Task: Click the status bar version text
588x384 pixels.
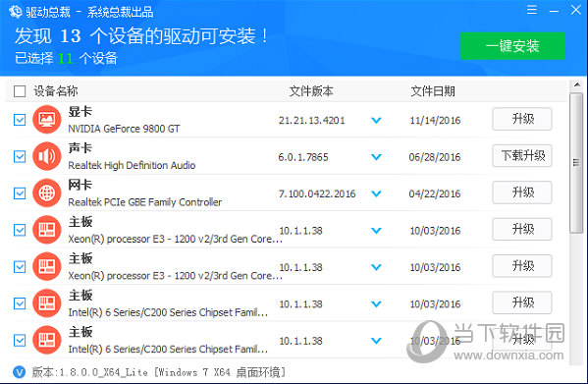Action: point(159,372)
